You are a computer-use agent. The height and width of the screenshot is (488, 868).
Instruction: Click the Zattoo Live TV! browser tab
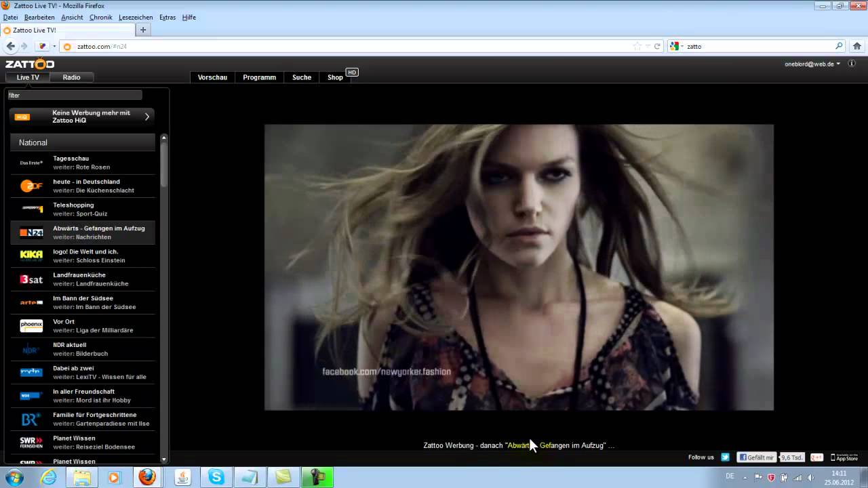pyautogui.click(x=67, y=30)
